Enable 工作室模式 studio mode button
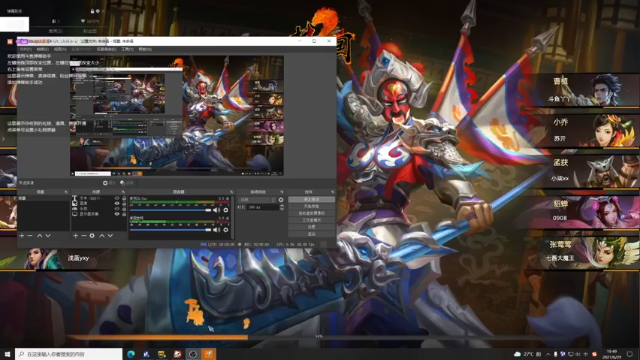The width and height of the screenshot is (640, 360). (311, 220)
